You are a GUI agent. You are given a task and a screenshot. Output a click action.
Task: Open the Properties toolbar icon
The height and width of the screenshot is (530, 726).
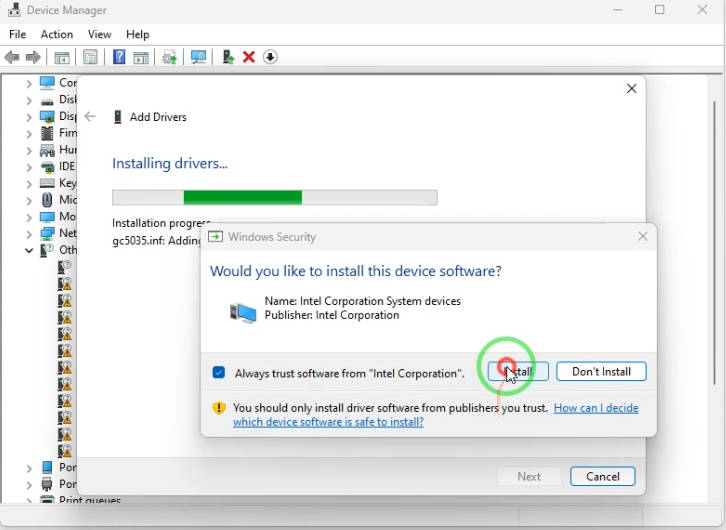pyautogui.click(x=90, y=57)
